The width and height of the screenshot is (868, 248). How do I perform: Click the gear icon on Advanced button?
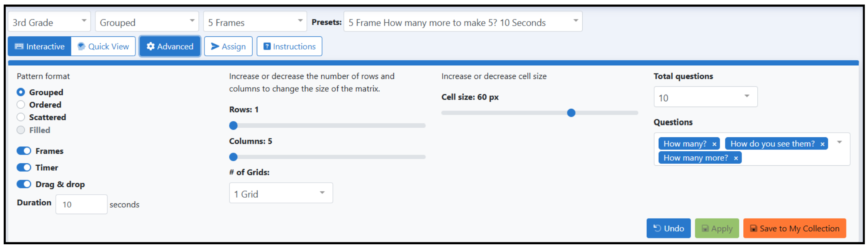tap(150, 46)
